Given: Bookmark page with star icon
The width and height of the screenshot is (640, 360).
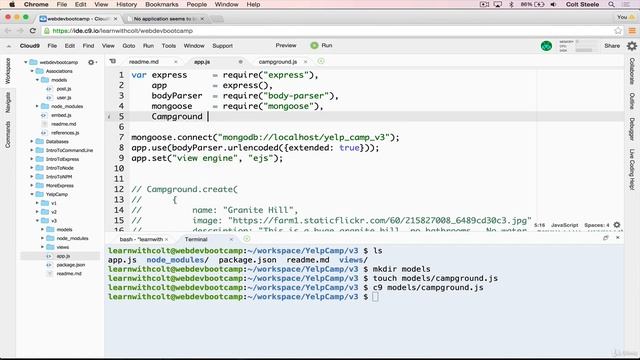Looking at the screenshot, I should (618, 31).
